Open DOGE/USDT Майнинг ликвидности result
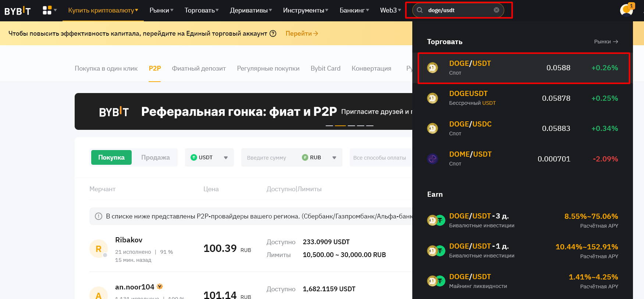Viewport: 644px width, 299px height. 523,281
